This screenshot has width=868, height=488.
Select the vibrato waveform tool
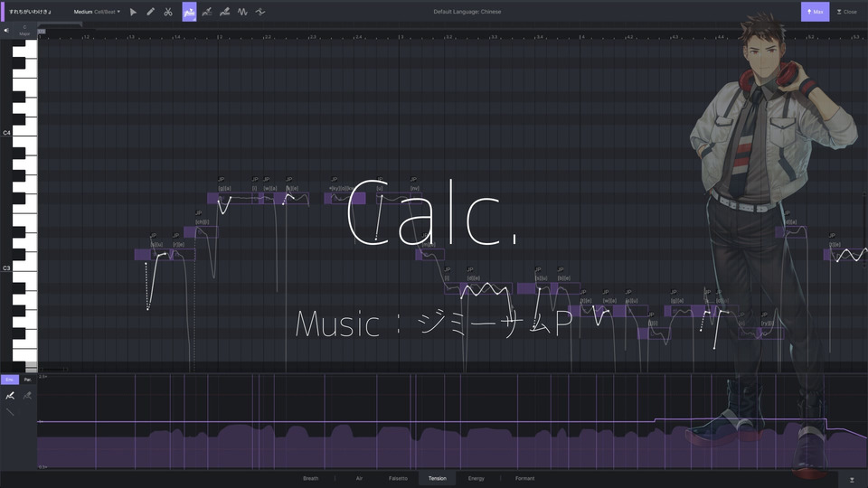pos(242,12)
